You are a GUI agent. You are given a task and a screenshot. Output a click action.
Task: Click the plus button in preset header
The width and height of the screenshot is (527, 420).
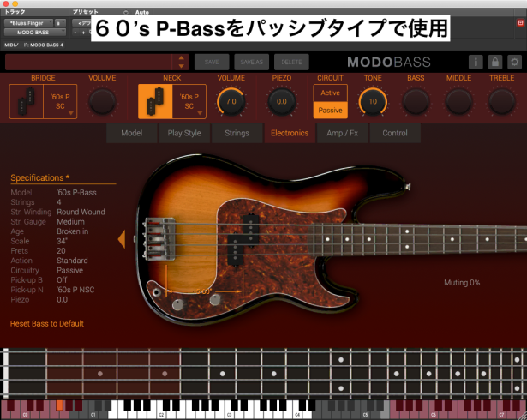83,33
